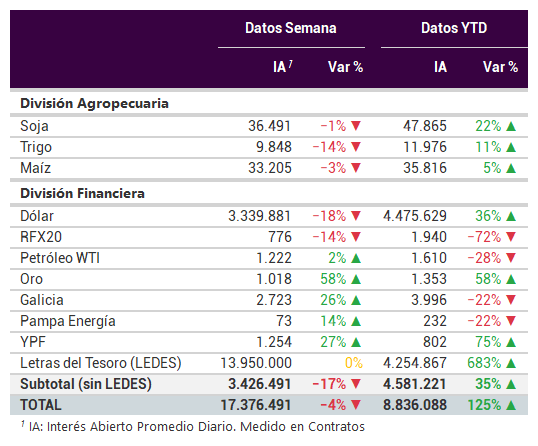Click the IA footnote about Interés Abierto
Image resolution: width=538 pixels, height=446 pixels.
pos(193,426)
